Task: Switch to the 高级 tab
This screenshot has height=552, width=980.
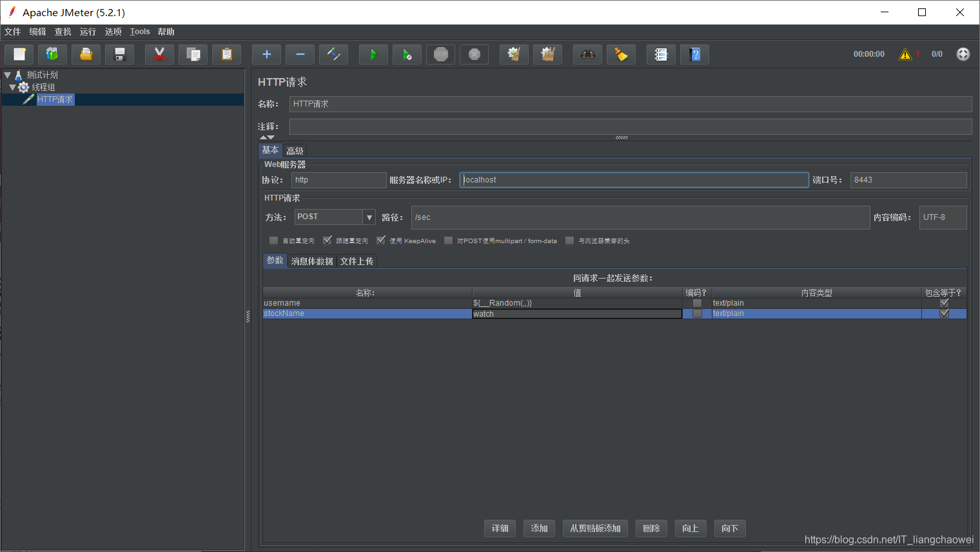Action: pyautogui.click(x=295, y=151)
